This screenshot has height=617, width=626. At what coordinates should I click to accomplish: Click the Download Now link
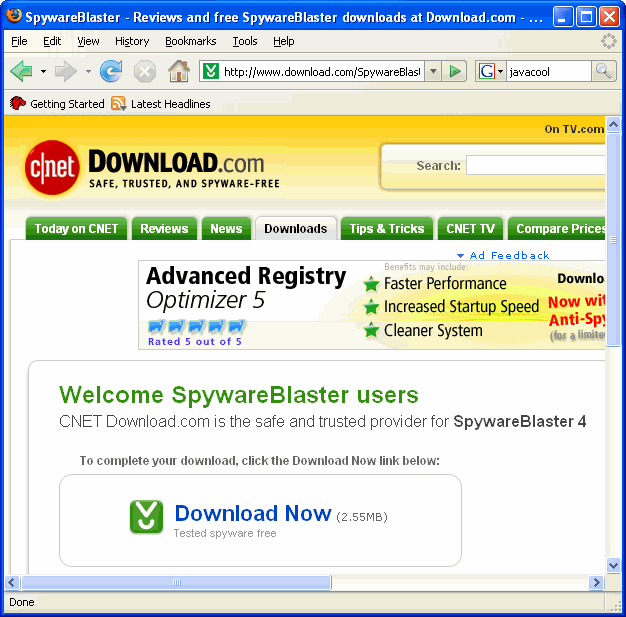tap(252, 514)
